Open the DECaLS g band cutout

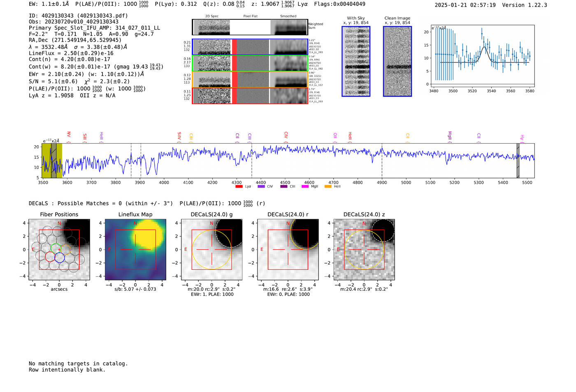pyautogui.click(x=212, y=249)
